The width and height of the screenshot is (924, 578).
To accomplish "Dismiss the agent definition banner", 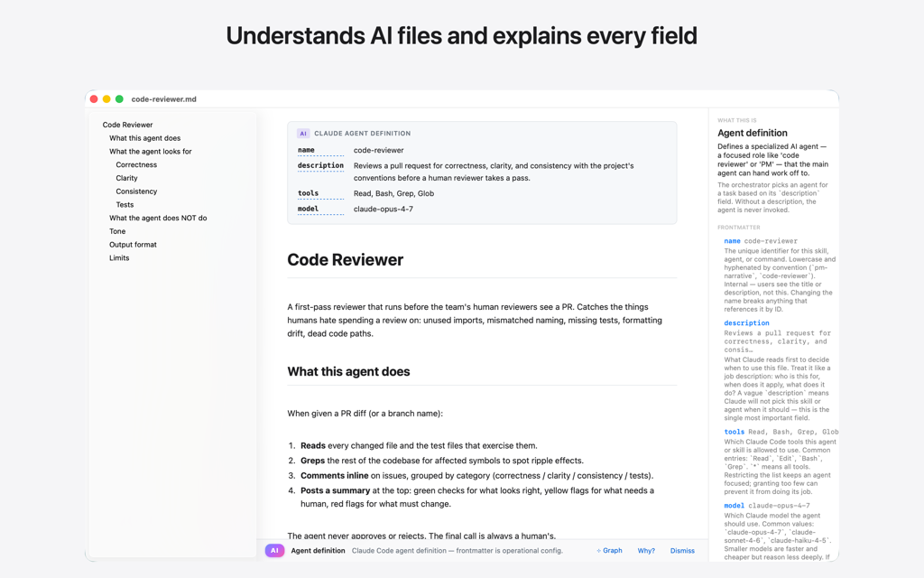I will (x=682, y=550).
